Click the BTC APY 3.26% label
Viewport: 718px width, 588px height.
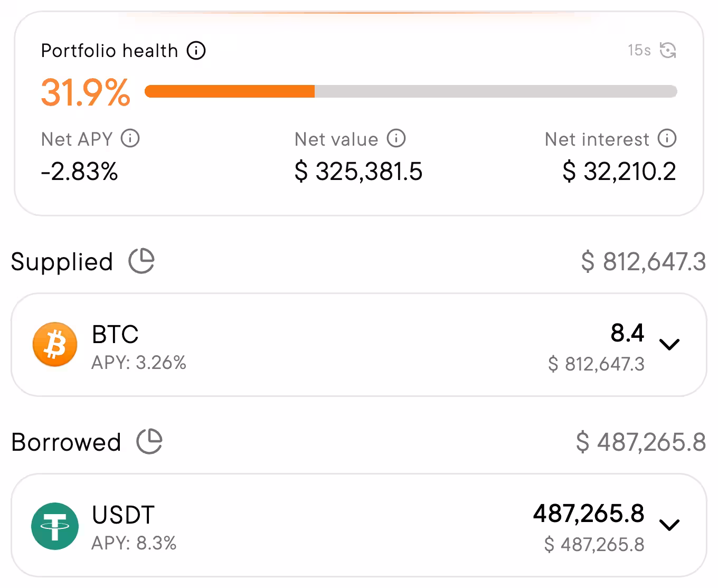(x=138, y=363)
